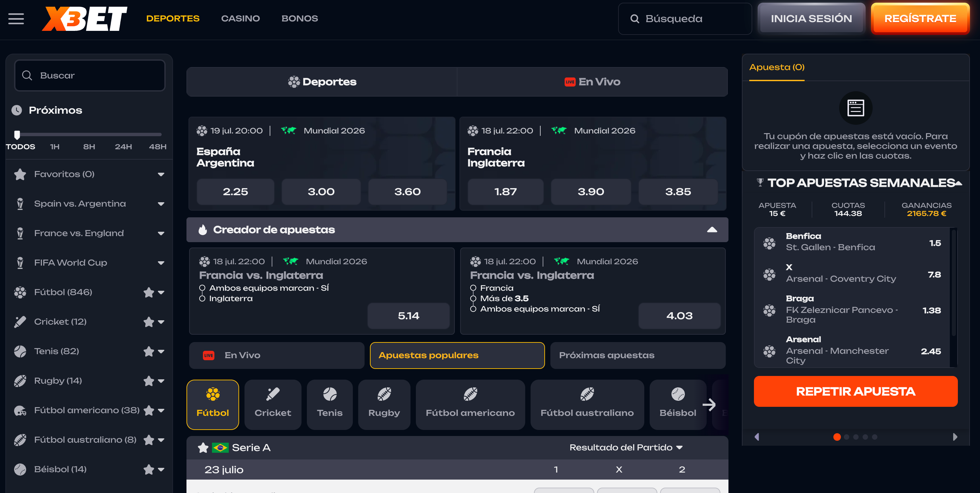Expand the Fútbol (846) list arrow

pos(161,292)
